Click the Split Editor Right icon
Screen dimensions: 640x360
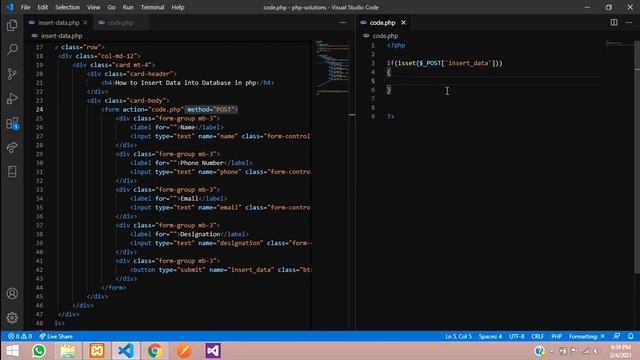614,22
